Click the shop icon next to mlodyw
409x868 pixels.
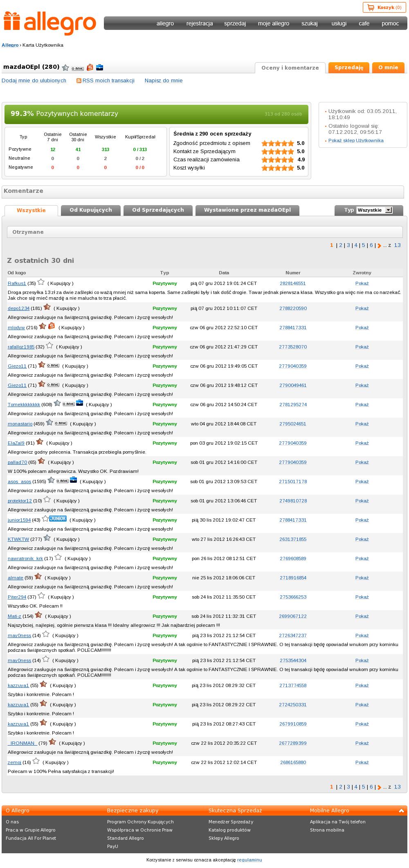tap(52, 326)
